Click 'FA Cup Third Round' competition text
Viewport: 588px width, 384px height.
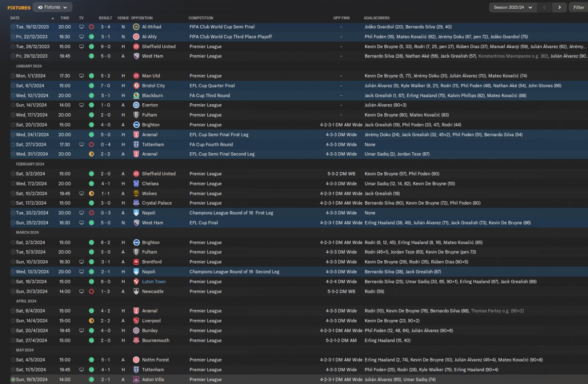click(209, 95)
